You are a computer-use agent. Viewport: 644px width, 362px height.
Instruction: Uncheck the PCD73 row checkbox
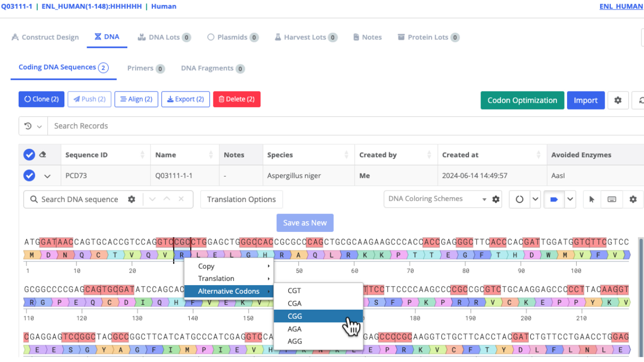click(29, 176)
